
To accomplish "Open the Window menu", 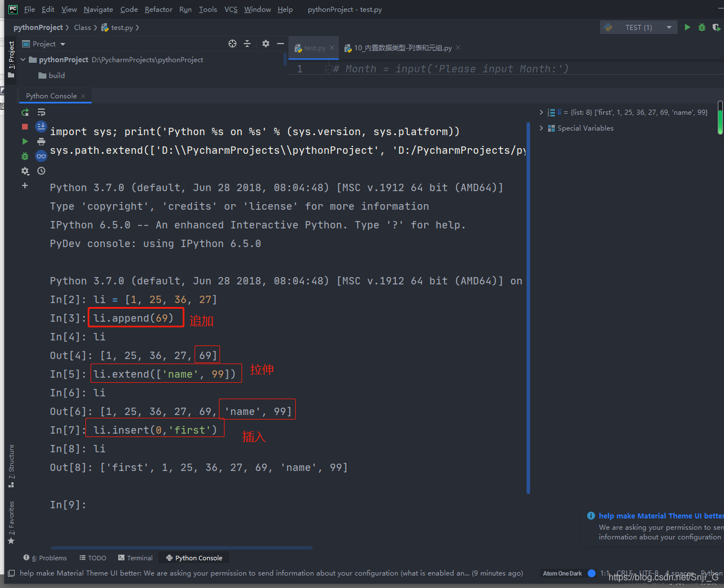I will [x=257, y=10].
